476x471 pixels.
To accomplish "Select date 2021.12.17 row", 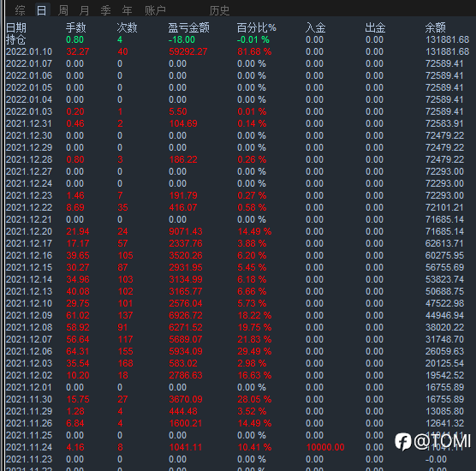I will pyautogui.click(x=29, y=243).
